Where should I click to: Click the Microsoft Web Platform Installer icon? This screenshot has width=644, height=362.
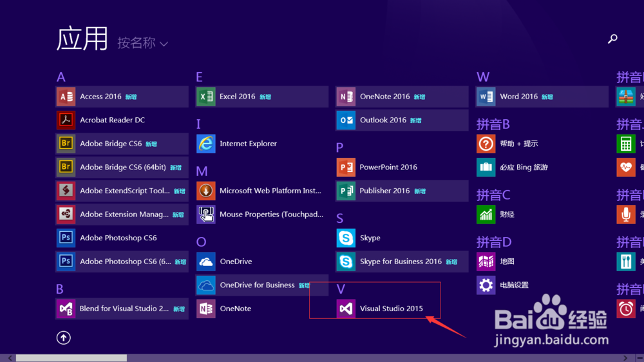click(206, 191)
